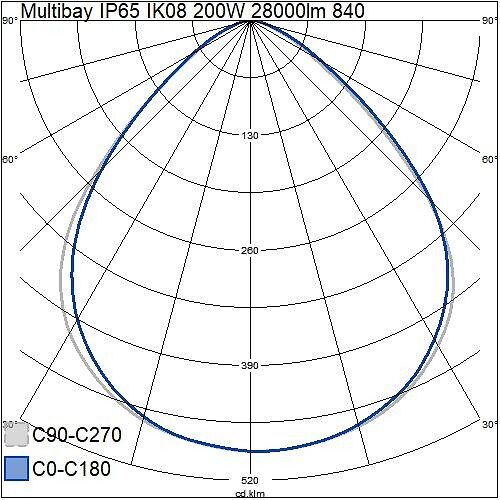Click the 28000lm text in the title
The height and width of the screenshot is (500, 500).
click(x=288, y=11)
